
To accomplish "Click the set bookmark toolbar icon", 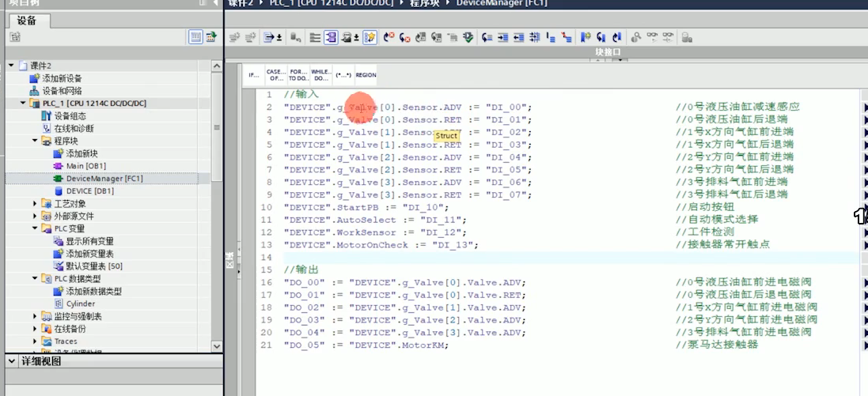I will point(586,37).
